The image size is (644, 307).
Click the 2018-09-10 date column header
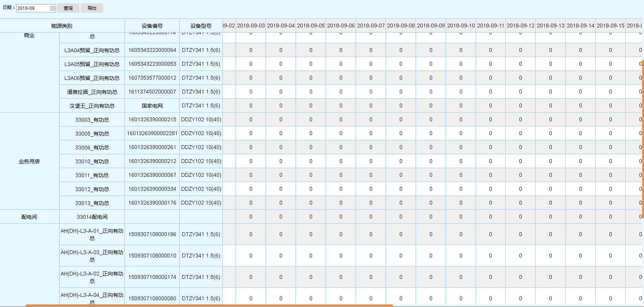click(x=461, y=26)
